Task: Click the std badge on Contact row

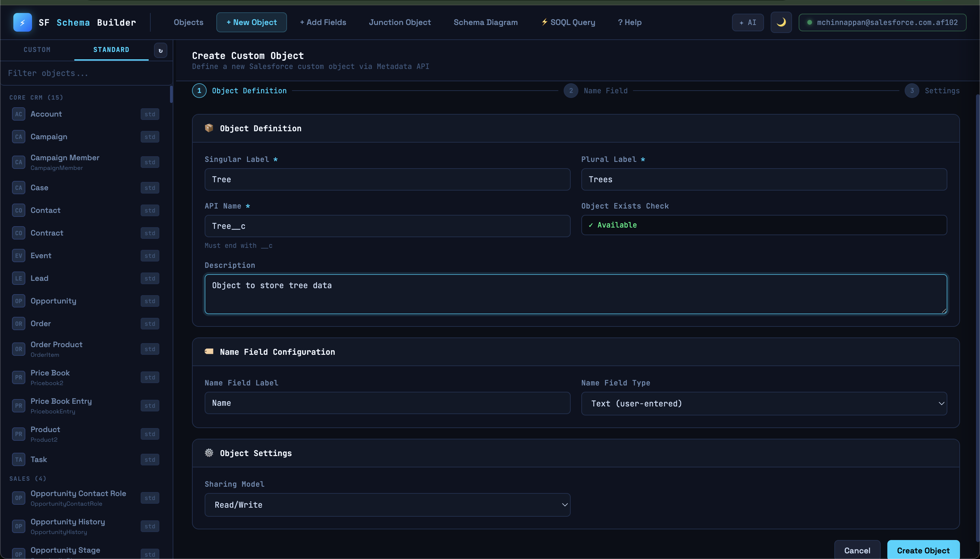Action: [x=150, y=211]
